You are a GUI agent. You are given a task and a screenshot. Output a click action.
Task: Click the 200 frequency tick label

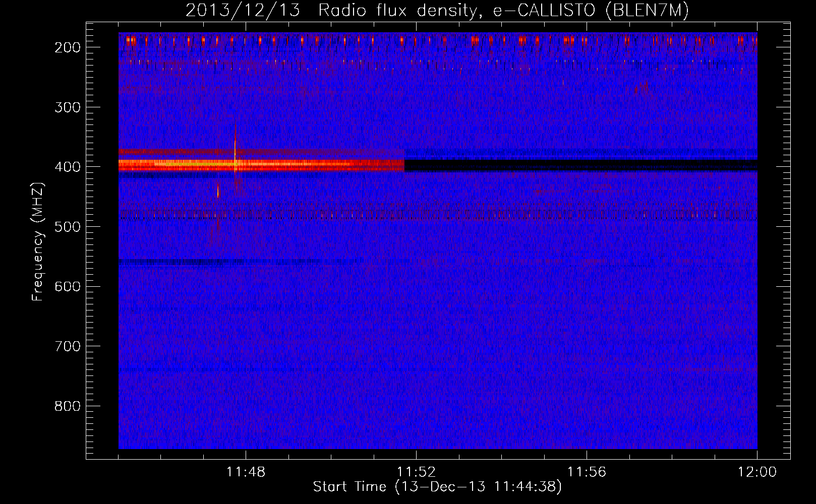tap(67, 47)
